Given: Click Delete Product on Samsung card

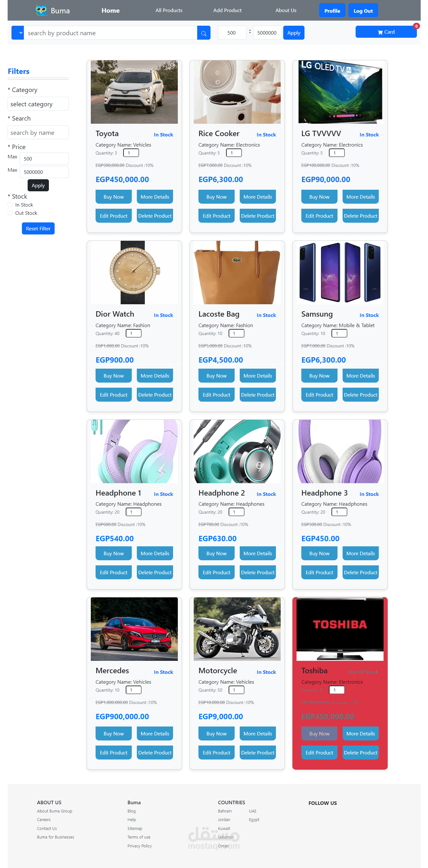Looking at the screenshot, I should pyautogui.click(x=360, y=395).
